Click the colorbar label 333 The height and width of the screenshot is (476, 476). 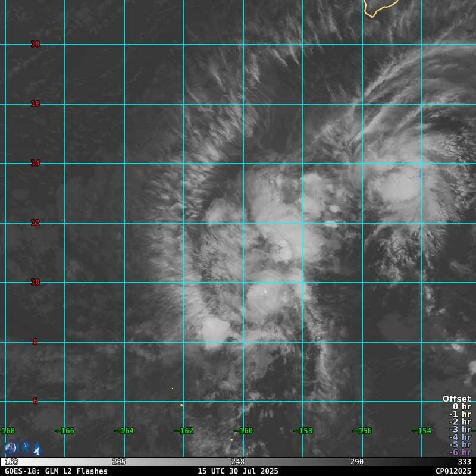[464, 462]
